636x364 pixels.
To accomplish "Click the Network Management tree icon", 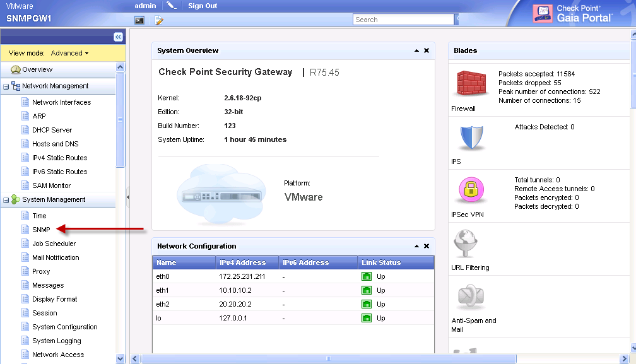I will pyautogui.click(x=16, y=86).
